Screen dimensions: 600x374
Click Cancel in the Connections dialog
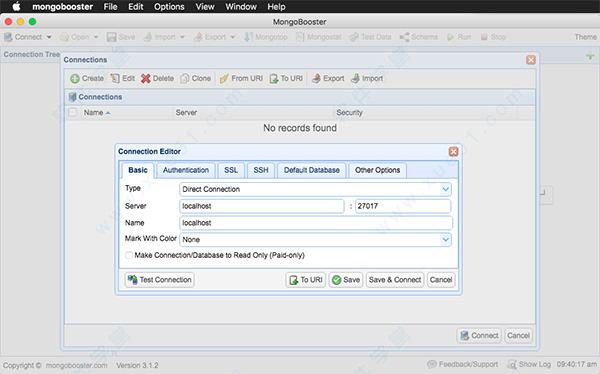click(x=518, y=336)
